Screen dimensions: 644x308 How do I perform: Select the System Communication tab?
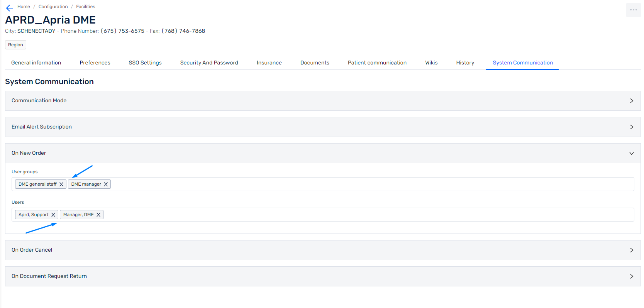(522, 63)
